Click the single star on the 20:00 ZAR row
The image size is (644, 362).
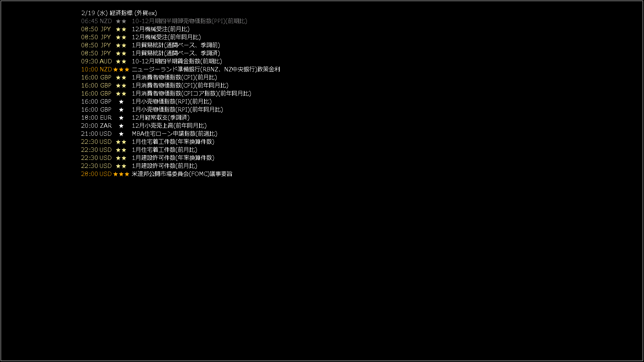[121, 126]
